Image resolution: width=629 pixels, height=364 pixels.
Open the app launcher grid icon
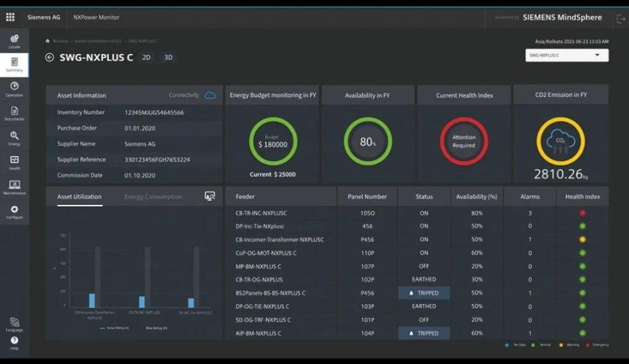10,17
